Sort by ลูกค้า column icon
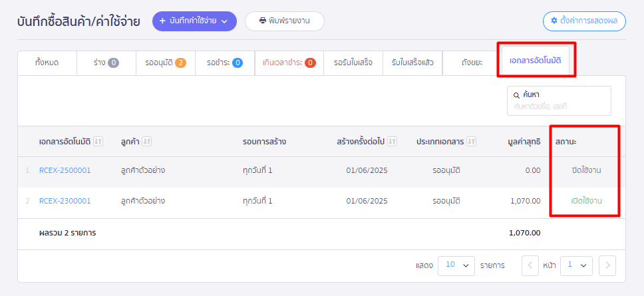This screenshot has height=296, width=644. coord(147,142)
